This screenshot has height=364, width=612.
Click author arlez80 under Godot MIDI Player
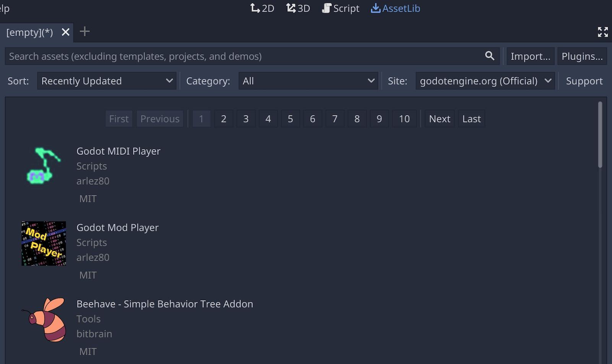[93, 181]
